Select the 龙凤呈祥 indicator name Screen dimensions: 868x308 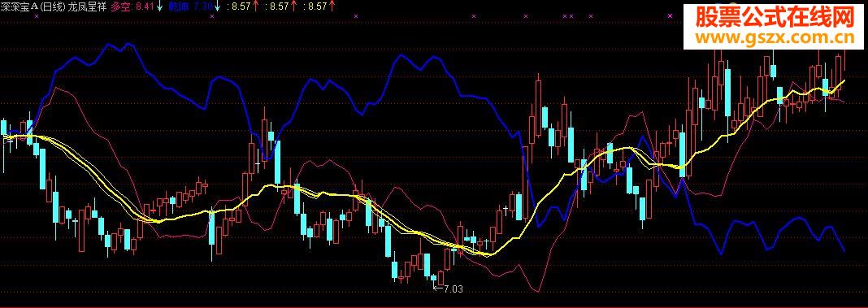[x=88, y=7]
